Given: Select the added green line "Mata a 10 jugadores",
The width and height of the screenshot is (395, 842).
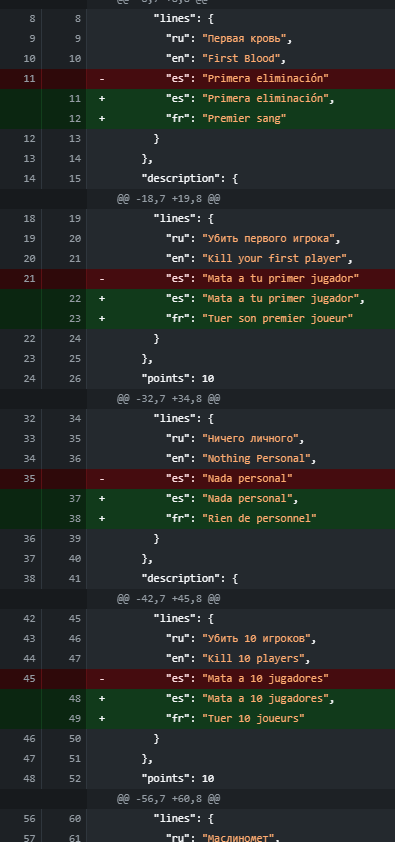Looking at the screenshot, I should (x=198, y=699).
